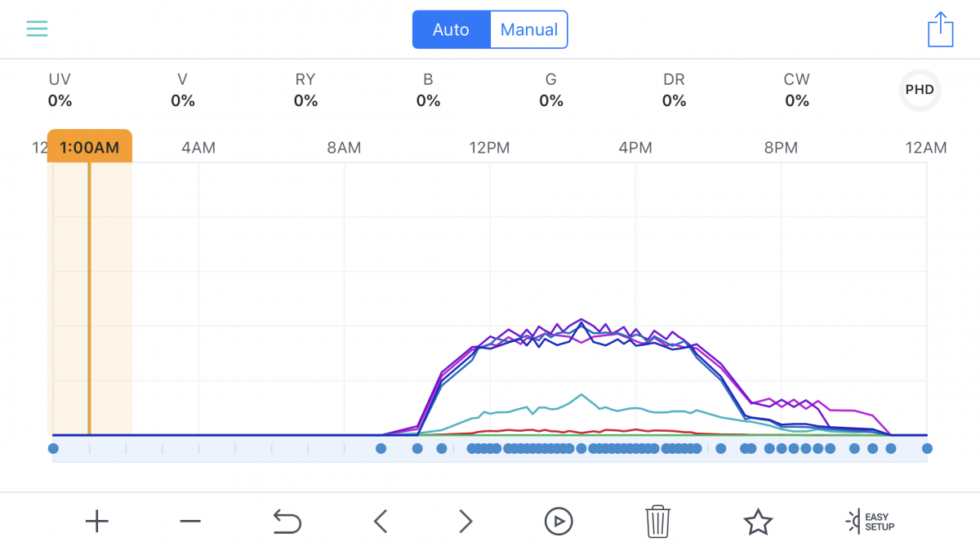The image size is (980, 551).
Task: Save as favorite with star icon
Action: click(758, 521)
